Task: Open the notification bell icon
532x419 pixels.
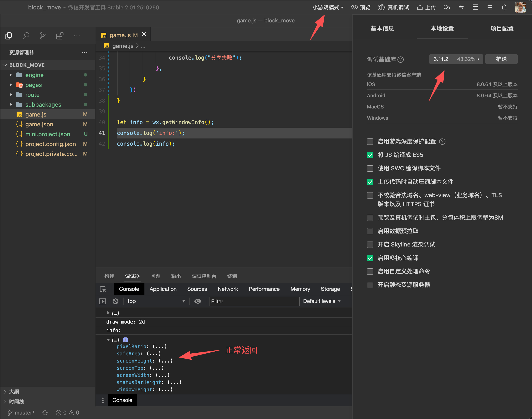Action: pyautogui.click(x=504, y=7)
